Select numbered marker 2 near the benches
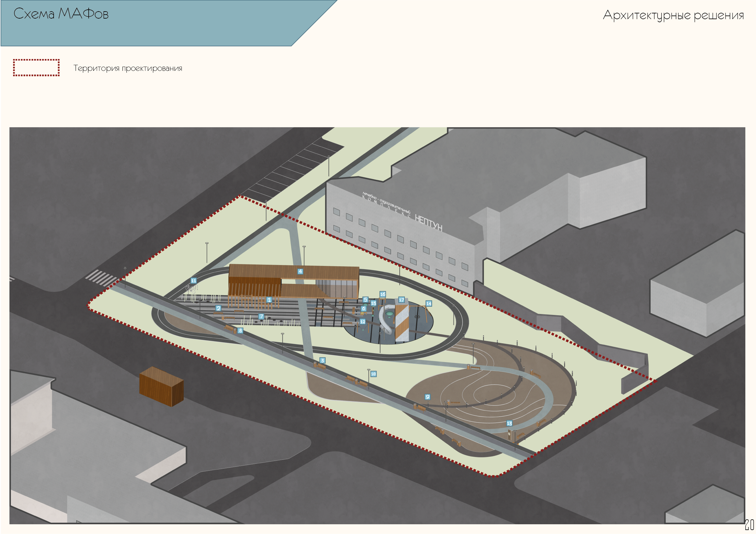 218,308
